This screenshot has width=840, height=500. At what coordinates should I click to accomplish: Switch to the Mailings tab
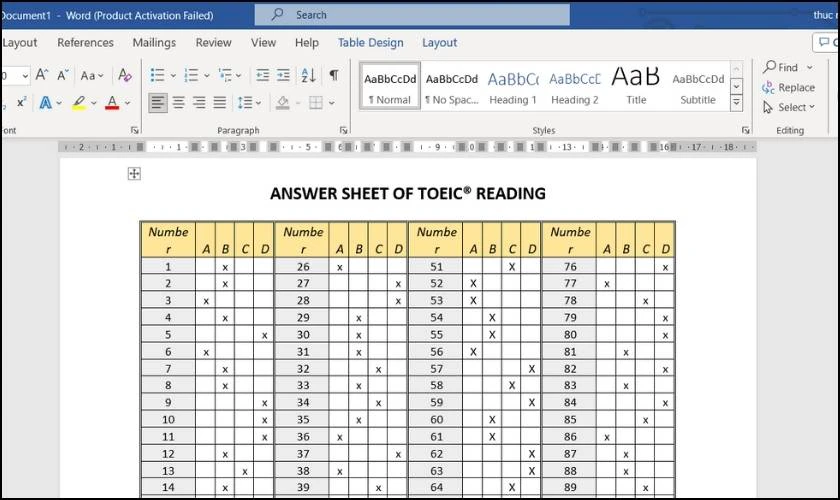click(154, 42)
